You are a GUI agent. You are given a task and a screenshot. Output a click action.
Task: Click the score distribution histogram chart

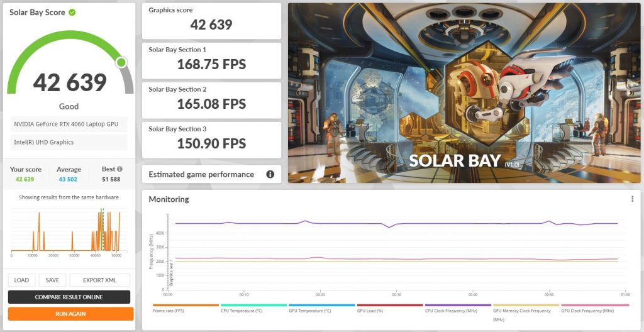pos(69,231)
